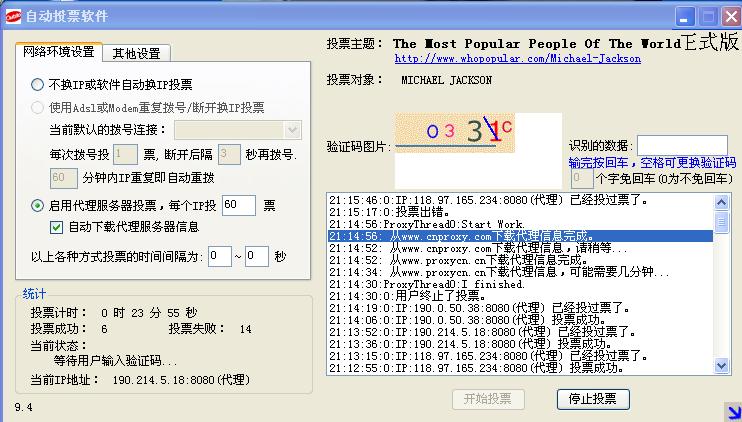Click the 等待用户输入验证码 status text
This screenshot has width=742, height=422.
coord(115,361)
